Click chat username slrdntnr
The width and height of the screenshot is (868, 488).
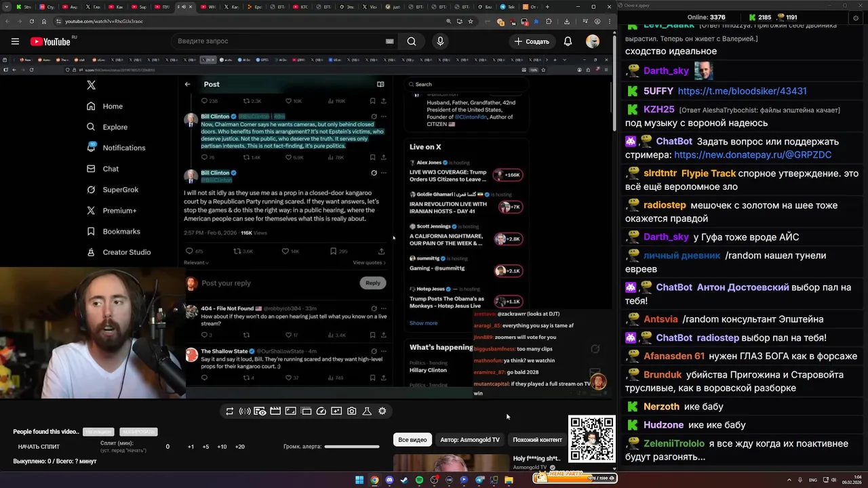click(x=660, y=174)
